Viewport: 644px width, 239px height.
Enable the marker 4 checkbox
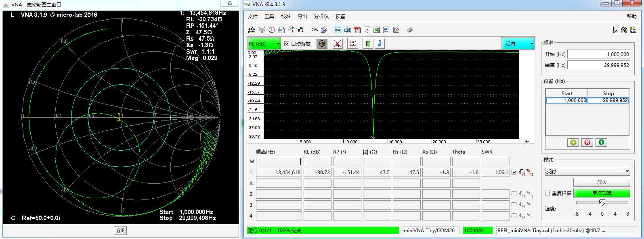pos(514,216)
